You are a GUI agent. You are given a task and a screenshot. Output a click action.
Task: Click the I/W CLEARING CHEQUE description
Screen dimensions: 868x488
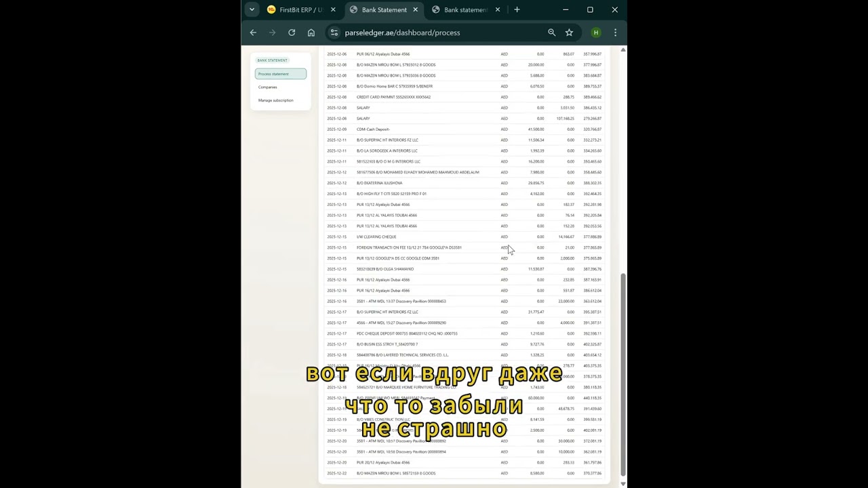coord(376,237)
